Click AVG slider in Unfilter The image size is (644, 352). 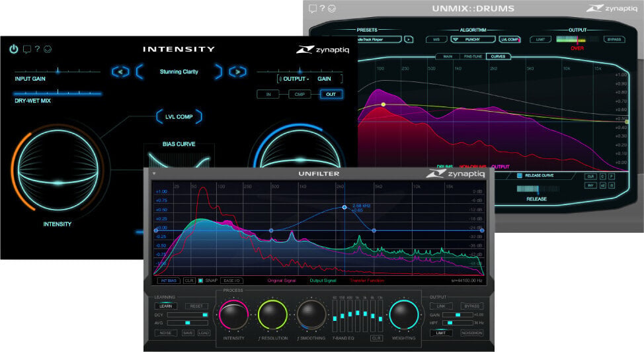tap(187, 323)
